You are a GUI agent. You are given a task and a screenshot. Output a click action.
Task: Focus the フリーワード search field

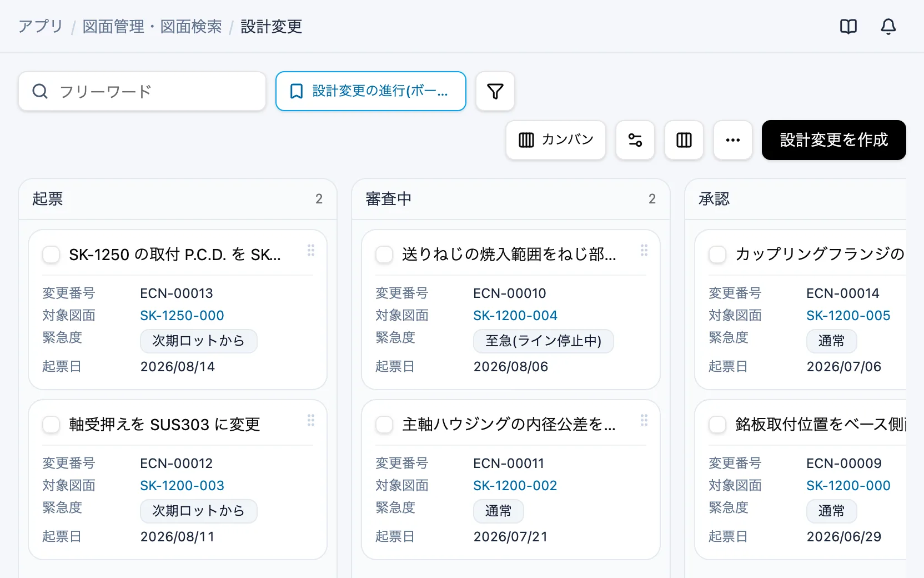pyautogui.click(x=142, y=91)
